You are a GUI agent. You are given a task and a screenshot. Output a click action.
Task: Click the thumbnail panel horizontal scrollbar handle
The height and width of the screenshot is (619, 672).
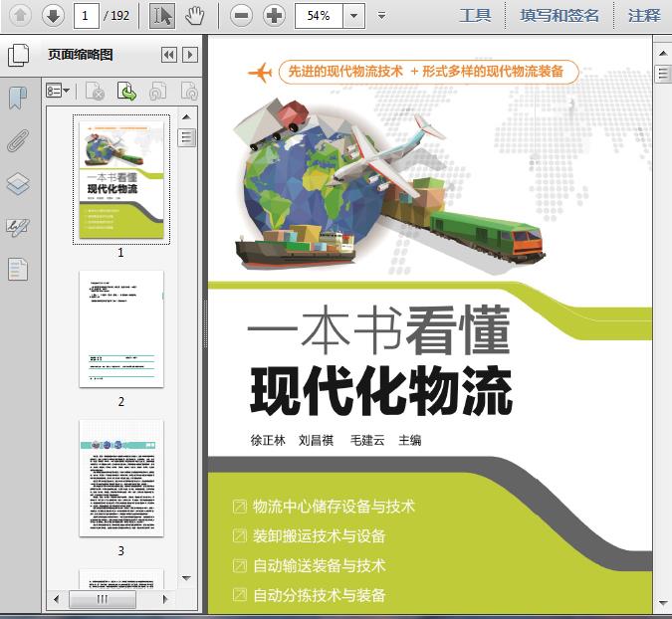[x=103, y=600]
